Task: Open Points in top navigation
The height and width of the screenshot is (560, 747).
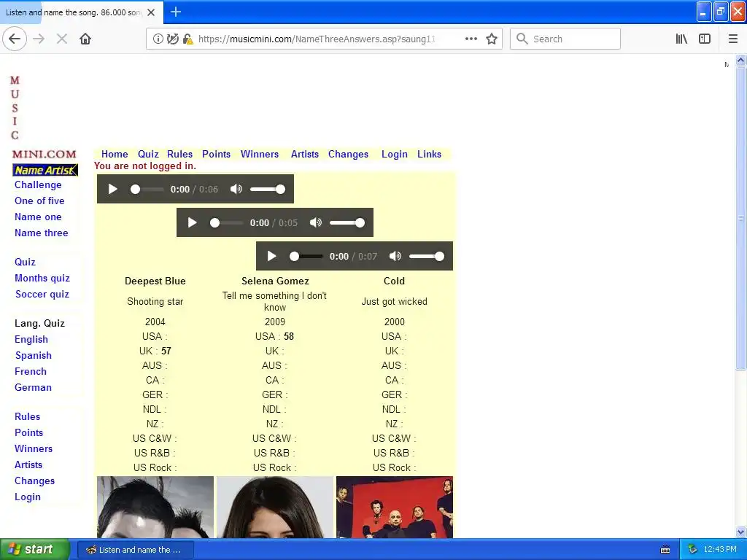Action: 216,154
